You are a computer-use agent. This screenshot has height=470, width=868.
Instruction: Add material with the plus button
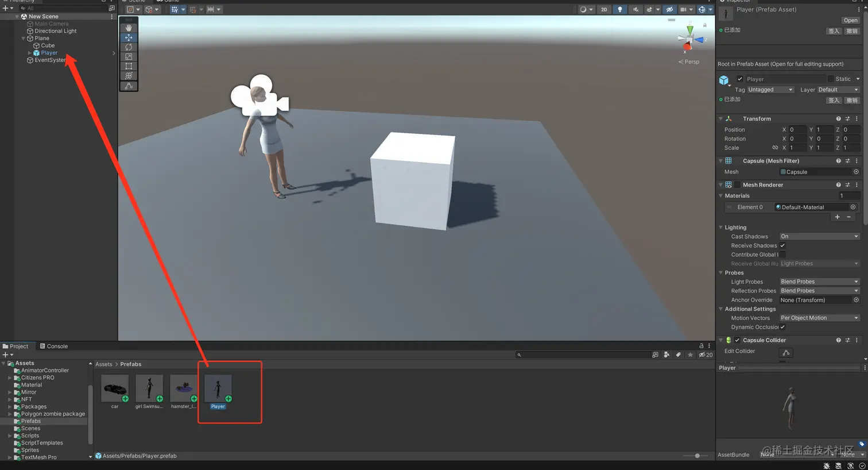point(837,217)
